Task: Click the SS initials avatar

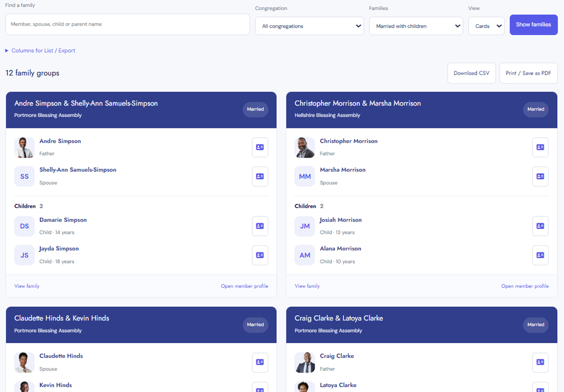Action: 24,177
